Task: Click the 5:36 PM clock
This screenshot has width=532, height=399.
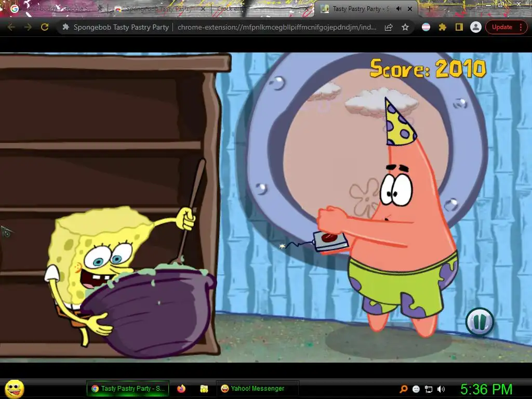Action: tap(486, 389)
